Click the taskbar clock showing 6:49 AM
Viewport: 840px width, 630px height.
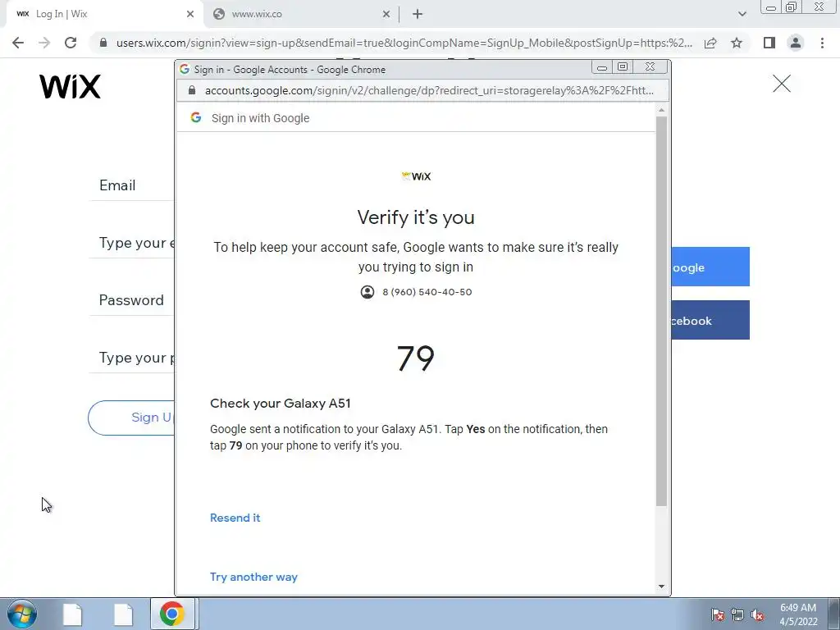coord(798,614)
